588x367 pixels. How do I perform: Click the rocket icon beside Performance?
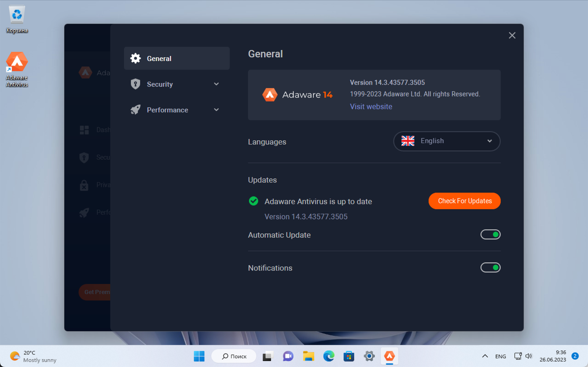click(x=136, y=110)
